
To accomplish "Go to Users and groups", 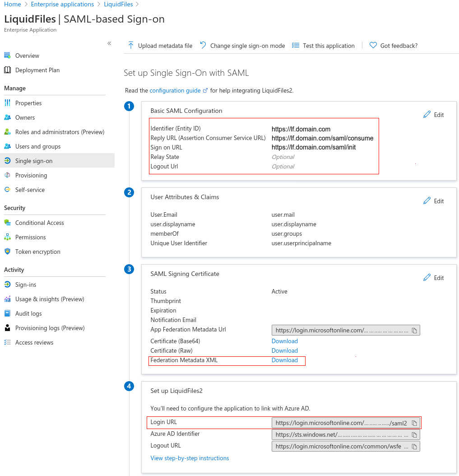I will coord(37,146).
